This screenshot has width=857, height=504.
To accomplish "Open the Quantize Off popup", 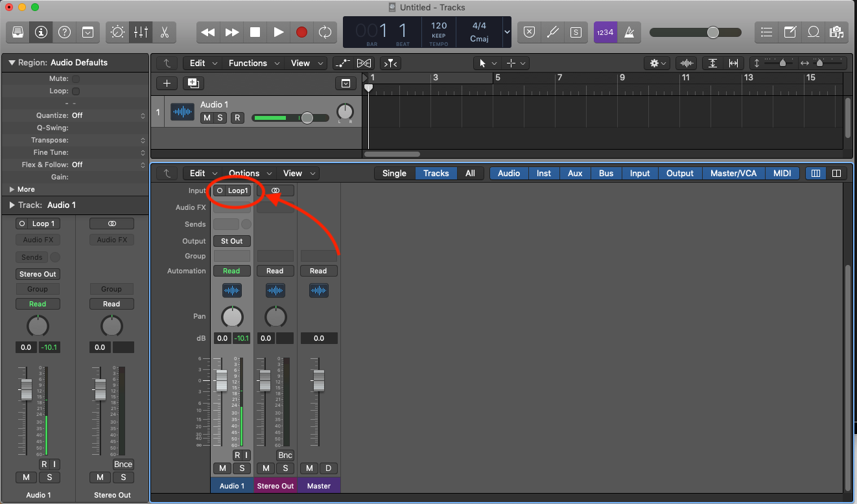I will click(x=109, y=115).
